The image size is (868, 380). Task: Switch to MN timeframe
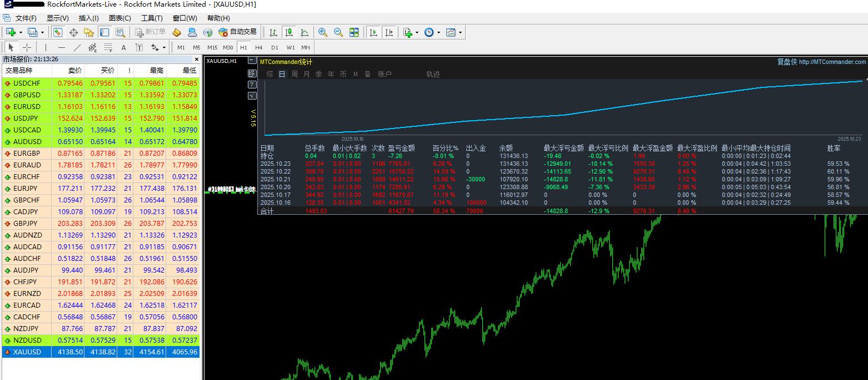pyautogui.click(x=306, y=47)
